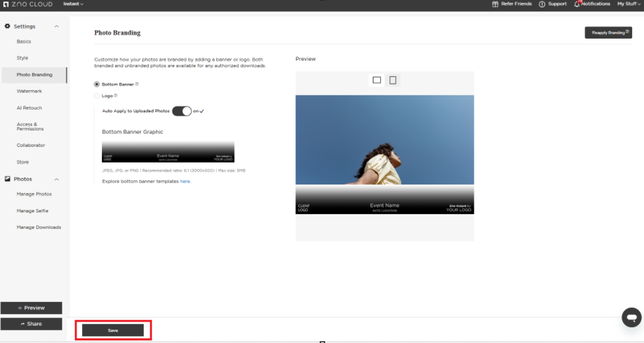This screenshot has width=644, height=343.
Task: Click the Zno Cloud logo
Action: point(28,4)
